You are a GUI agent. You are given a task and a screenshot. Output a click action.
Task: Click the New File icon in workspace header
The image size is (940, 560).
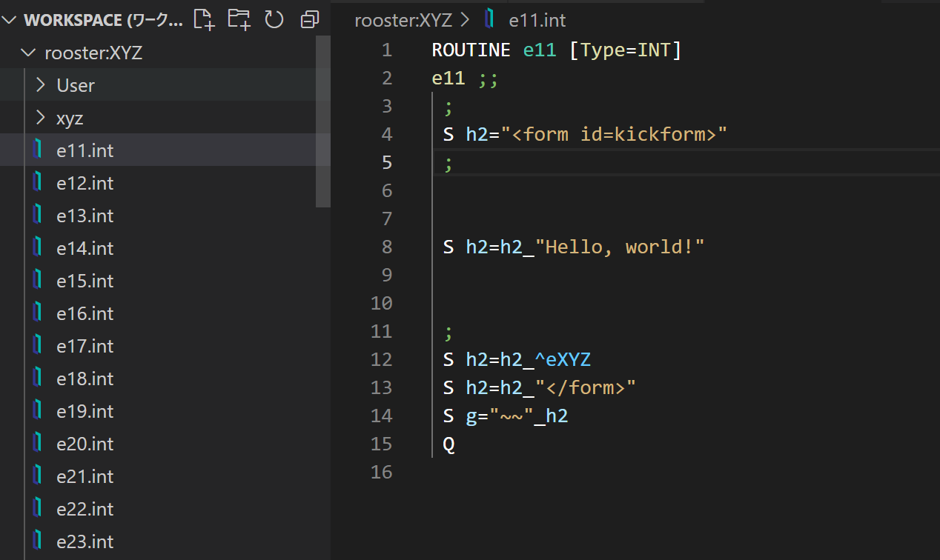(204, 19)
